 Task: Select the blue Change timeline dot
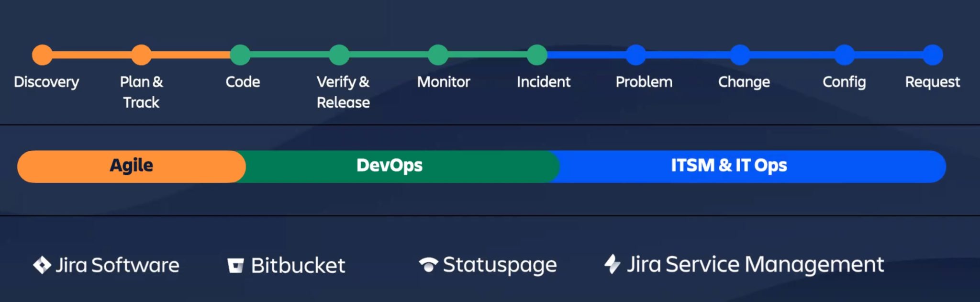coord(740,55)
